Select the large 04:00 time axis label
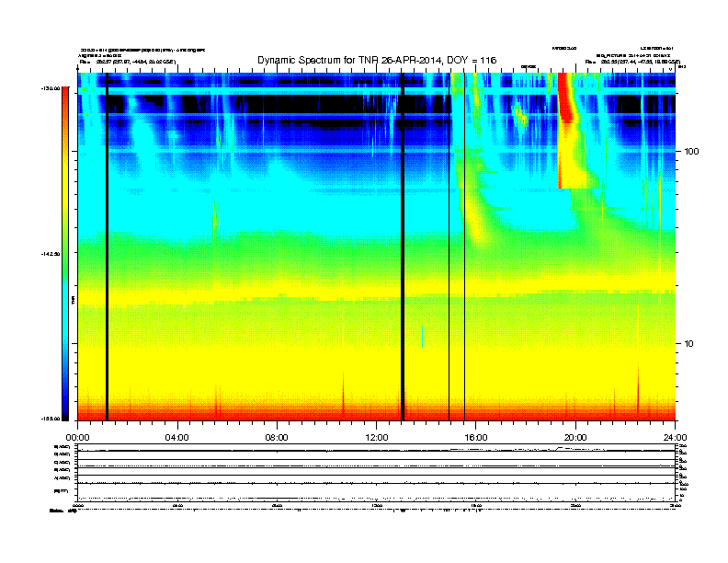Screen dimensions: 728x563 (177, 438)
